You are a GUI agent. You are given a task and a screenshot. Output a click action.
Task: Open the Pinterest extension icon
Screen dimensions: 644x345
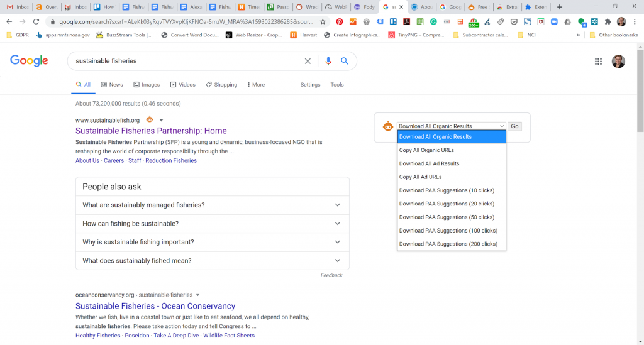tap(339, 22)
